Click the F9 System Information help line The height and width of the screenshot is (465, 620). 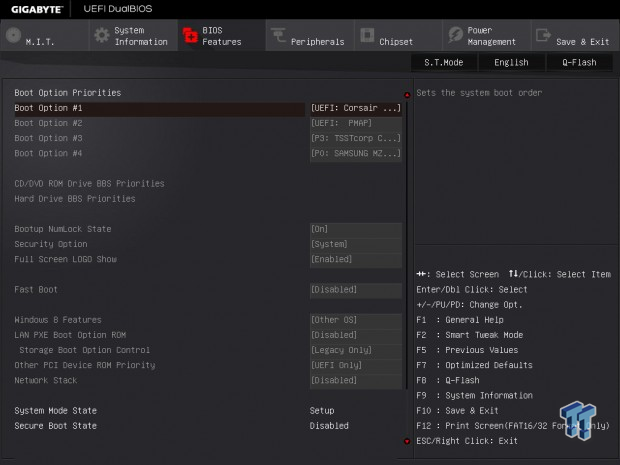tap(474, 395)
